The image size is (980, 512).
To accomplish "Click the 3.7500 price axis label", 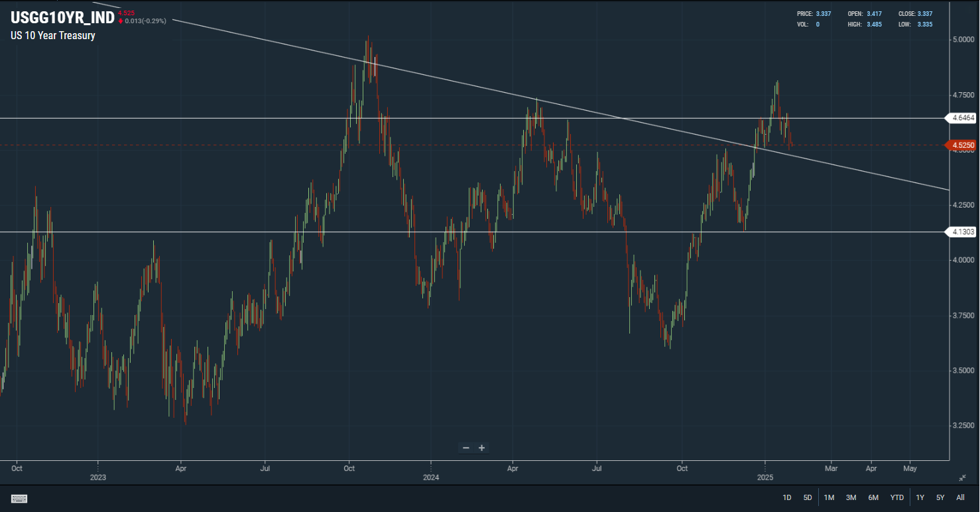I will click(x=963, y=315).
